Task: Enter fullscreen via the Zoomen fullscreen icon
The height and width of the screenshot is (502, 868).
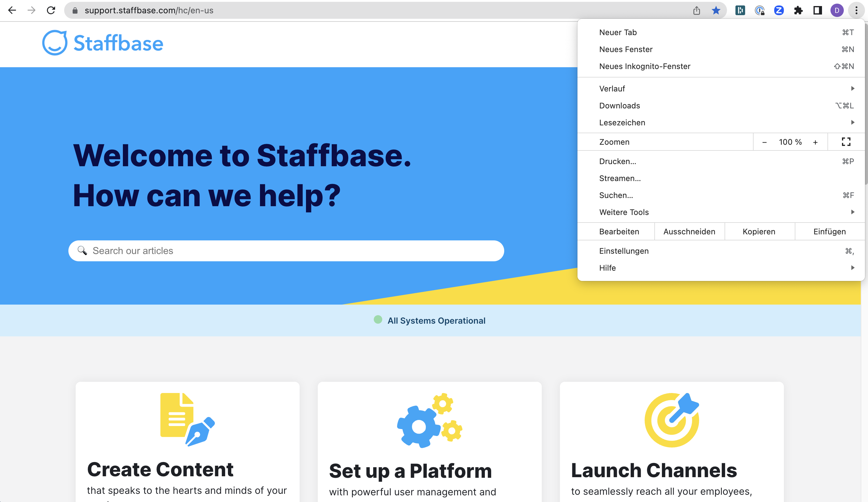Action: pyautogui.click(x=846, y=142)
